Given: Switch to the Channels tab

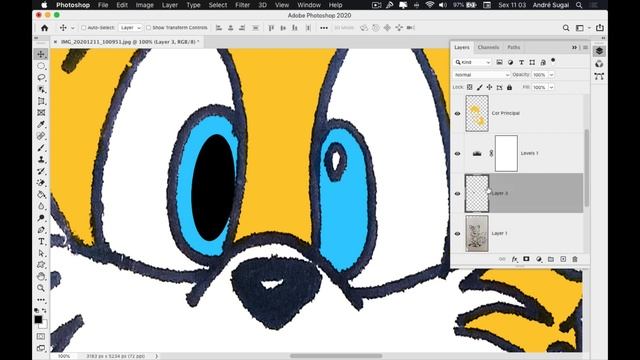Looking at the screenshot, I should click(x=488, y=47).
